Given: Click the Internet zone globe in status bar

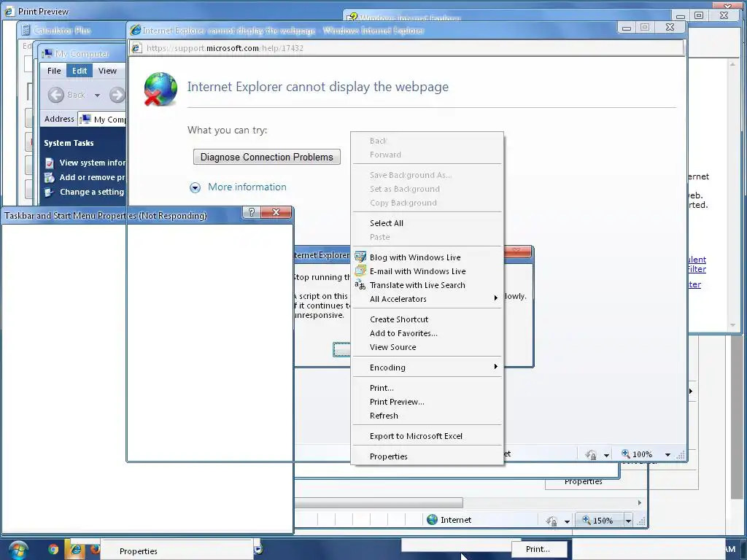Looking at the screenshot, I should pyautogui.click(x=432, y=519).
